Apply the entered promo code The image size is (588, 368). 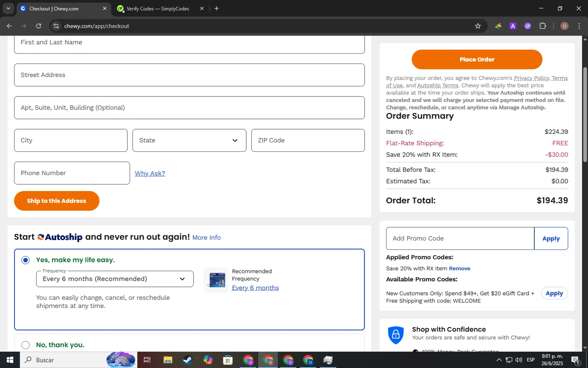tap(551, 239)
